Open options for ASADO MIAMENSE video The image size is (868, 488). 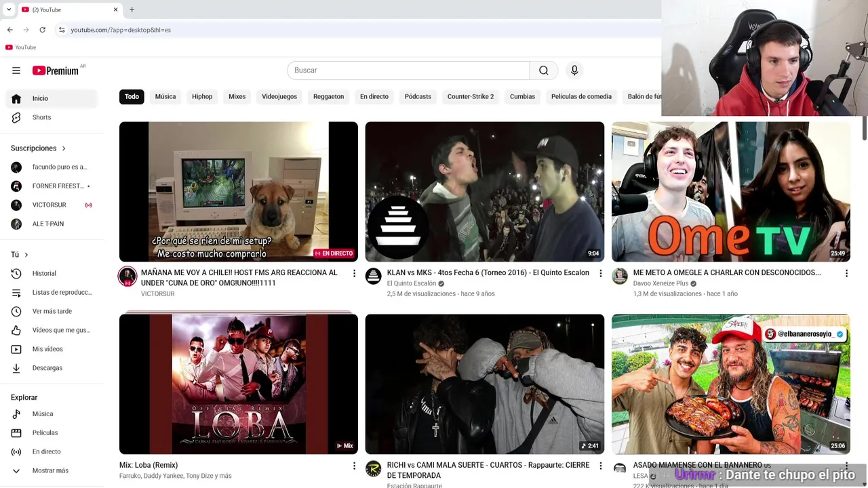click(x=846, y=466)
